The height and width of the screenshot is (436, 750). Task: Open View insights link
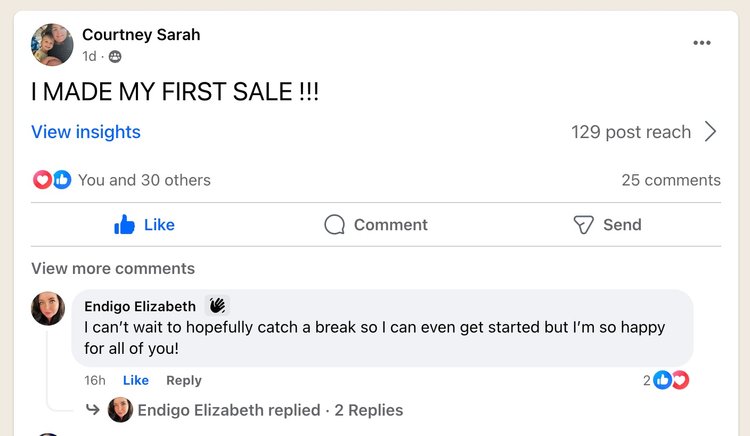[x=86, y=132]
